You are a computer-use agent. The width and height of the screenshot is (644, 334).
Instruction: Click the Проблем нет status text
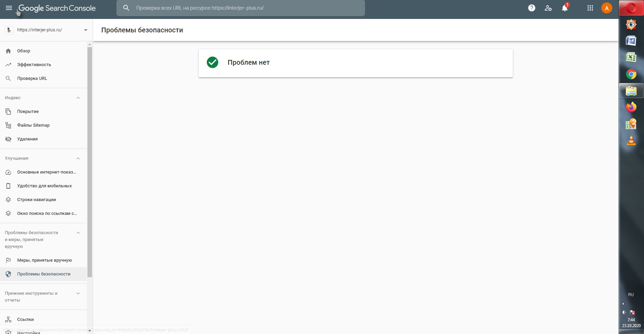pos(249,62)
